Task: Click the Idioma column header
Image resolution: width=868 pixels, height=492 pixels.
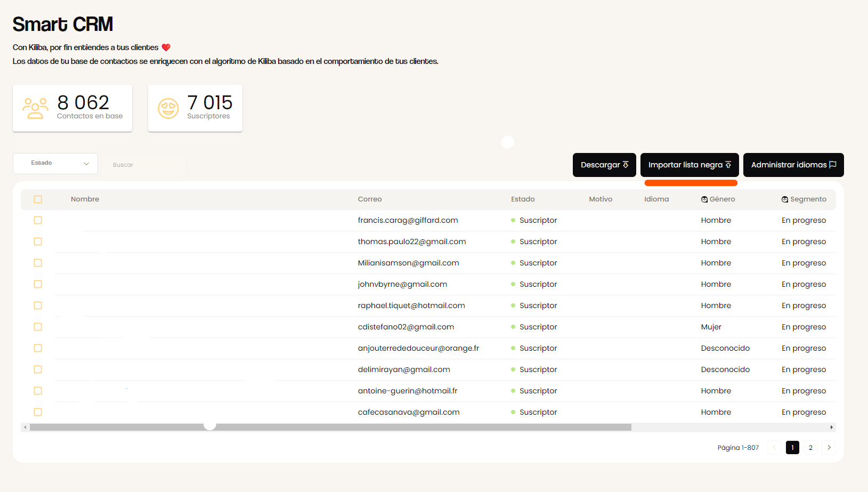Action: pyautogui.click(x=656, y=199)
